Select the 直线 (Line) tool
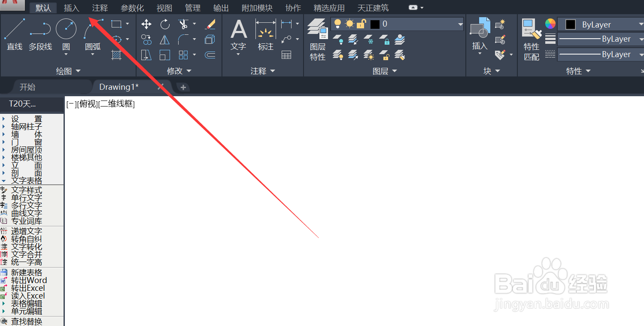 click(x=15, y=34)
